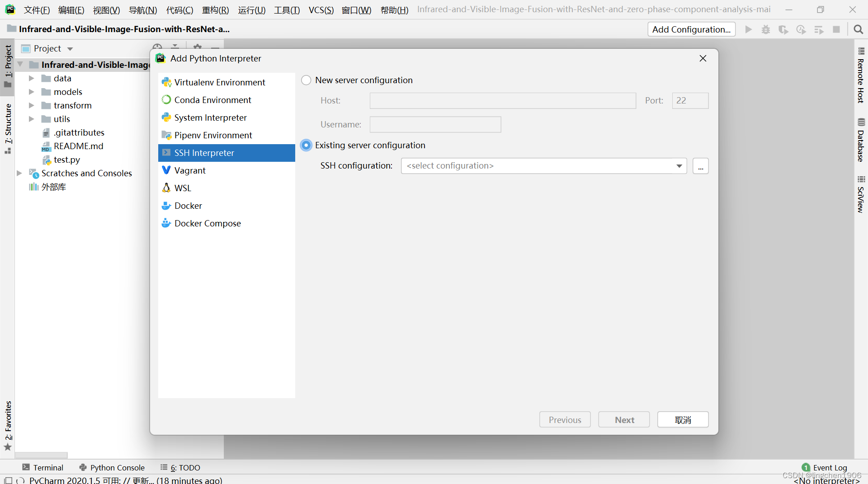This screenshot has height=484, width=868.
Task: Open the 工具(T) menu
Action: pyautogui.click(x=287, y=10)
